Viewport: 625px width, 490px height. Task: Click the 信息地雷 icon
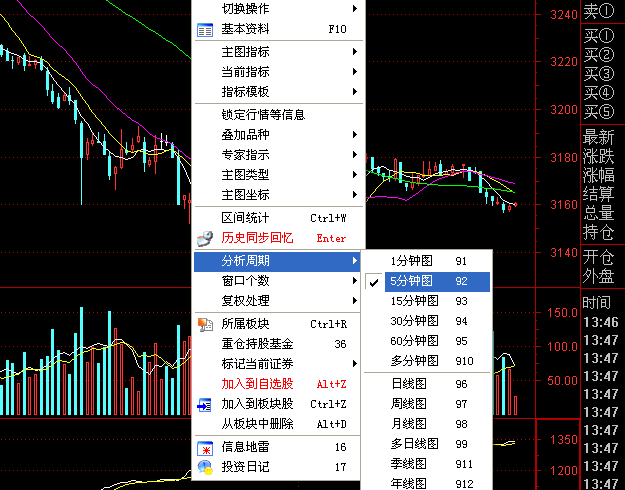pyautogui.click(x=205, y=448)
